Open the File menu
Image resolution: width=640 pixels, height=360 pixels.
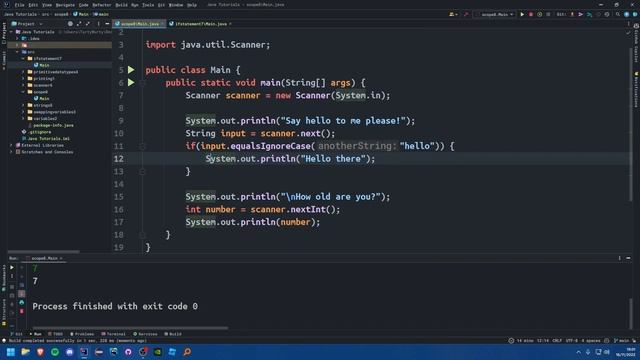tap(19, 5)
